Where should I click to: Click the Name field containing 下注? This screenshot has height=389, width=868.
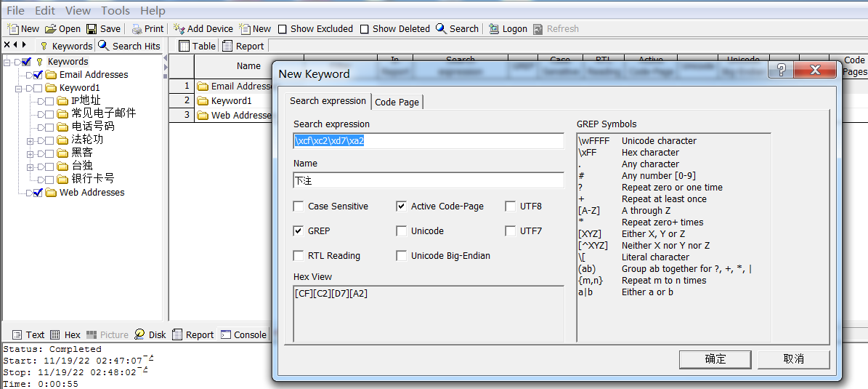click(x=429, y=180)
